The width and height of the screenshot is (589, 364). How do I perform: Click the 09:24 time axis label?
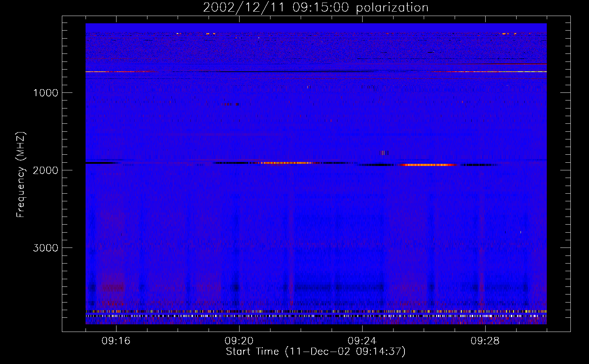click(x=362, y=341)
